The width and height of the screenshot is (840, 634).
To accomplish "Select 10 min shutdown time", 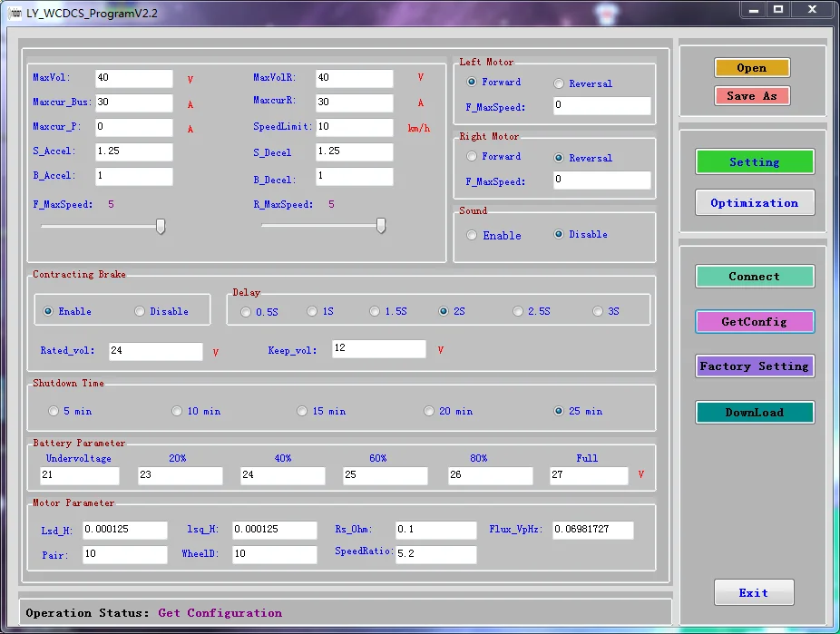I will coord(177,412).
